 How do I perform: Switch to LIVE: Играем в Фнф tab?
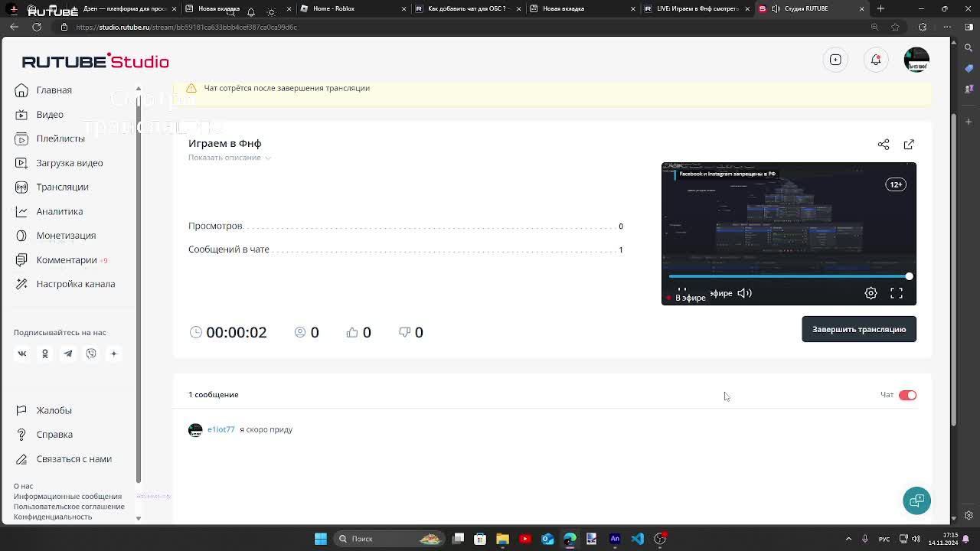click(697, 8)
